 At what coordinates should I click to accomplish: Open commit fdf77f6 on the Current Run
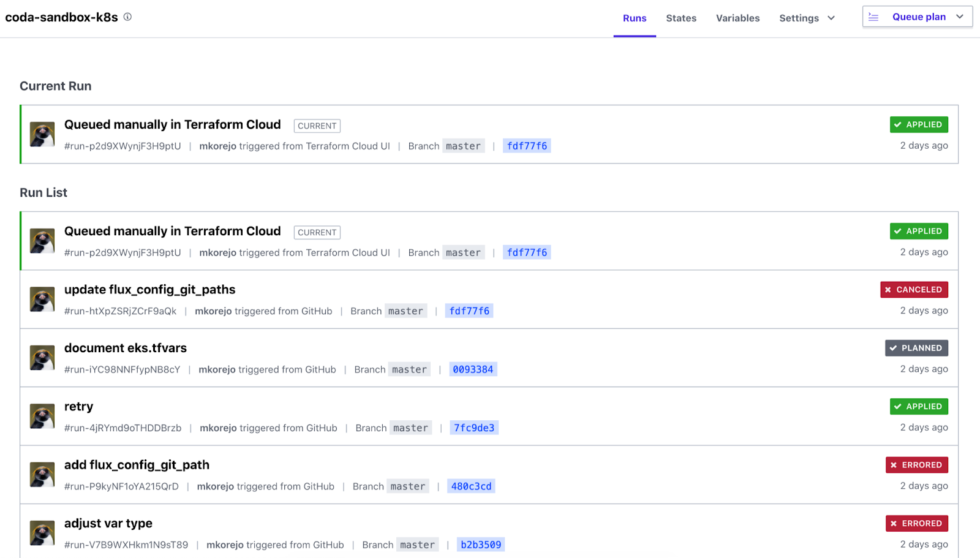(526, 146)
